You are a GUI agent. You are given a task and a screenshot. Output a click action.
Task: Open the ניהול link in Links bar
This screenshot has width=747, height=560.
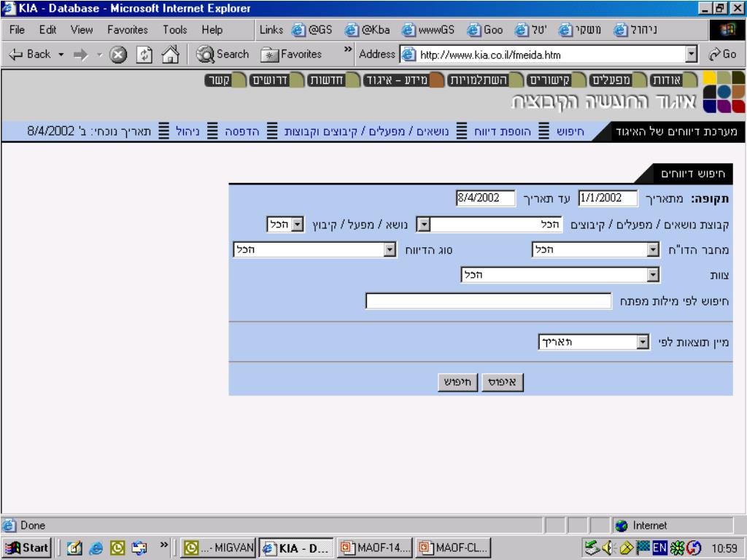pos(635,29)
